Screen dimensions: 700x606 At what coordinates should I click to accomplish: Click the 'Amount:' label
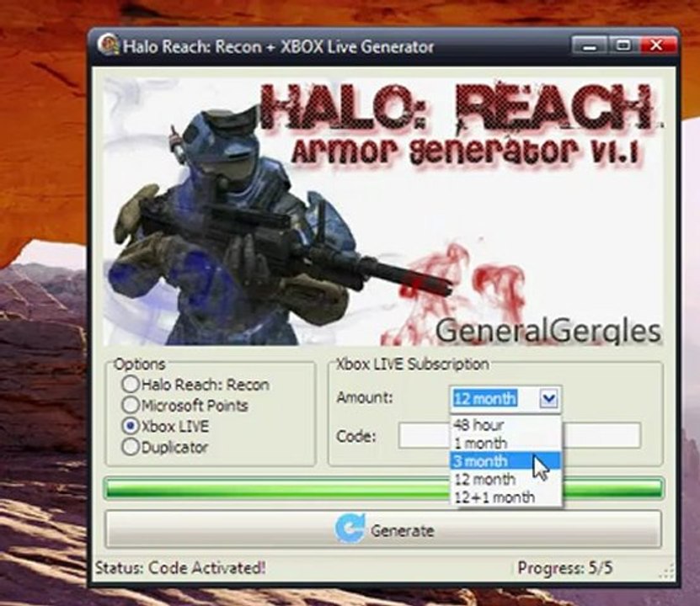[x=365, y=397]
